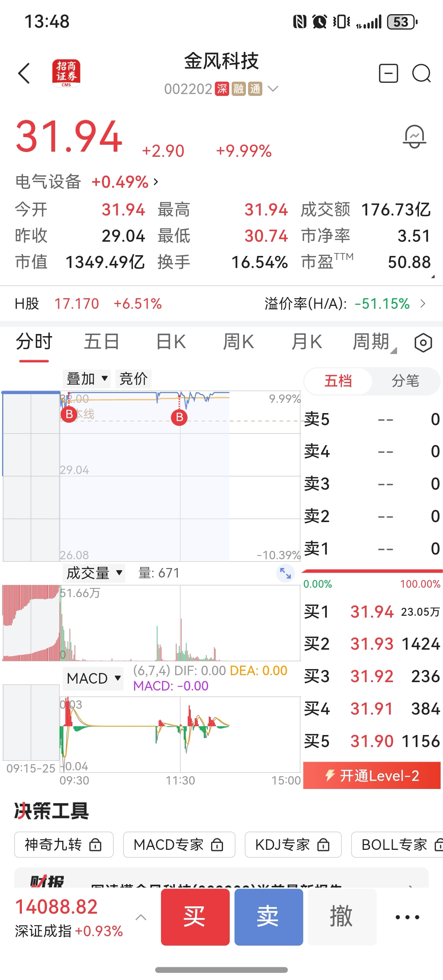Tap the red 买 buy button
The width and height of the screenshot is (443, 980).
(x=195, y=917)
